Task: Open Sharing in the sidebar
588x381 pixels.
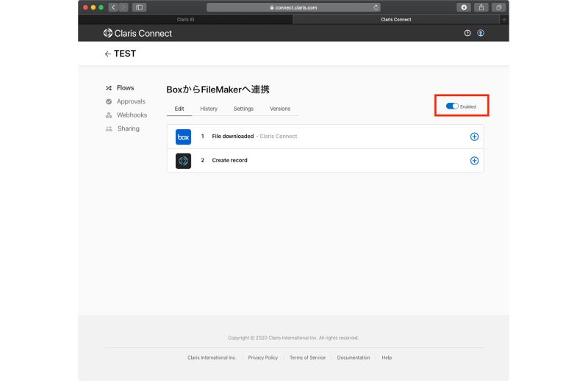Action: point(128,128)
